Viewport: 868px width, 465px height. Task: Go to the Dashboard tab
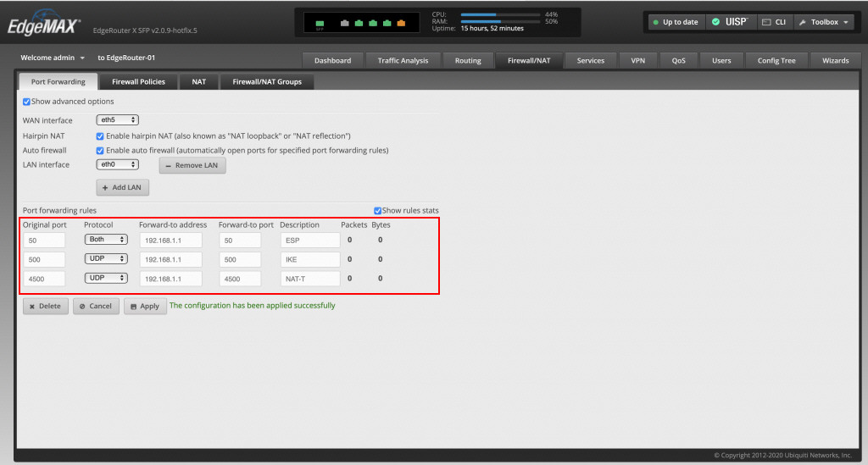pyautogui.click(x=332, y=60)
